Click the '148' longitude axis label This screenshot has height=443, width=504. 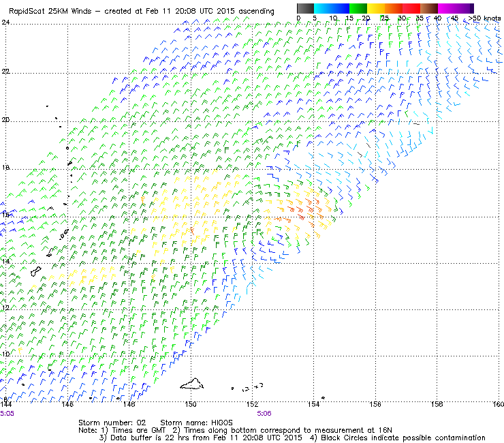click(129, 404)
